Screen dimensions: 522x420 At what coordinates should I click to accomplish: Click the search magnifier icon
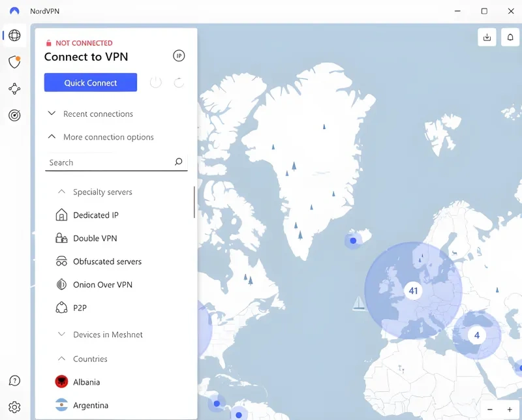[x=179, y=162]
